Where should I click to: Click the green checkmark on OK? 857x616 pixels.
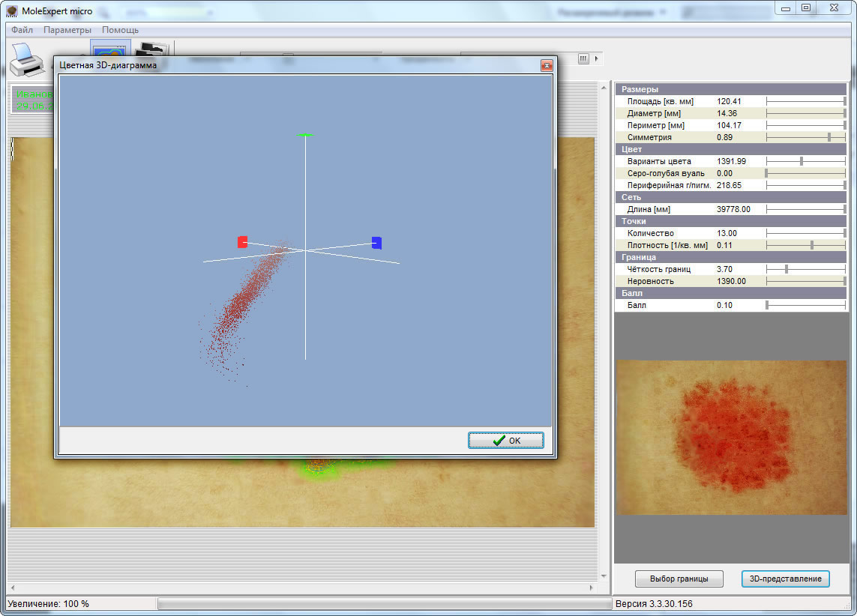point(499,441)
